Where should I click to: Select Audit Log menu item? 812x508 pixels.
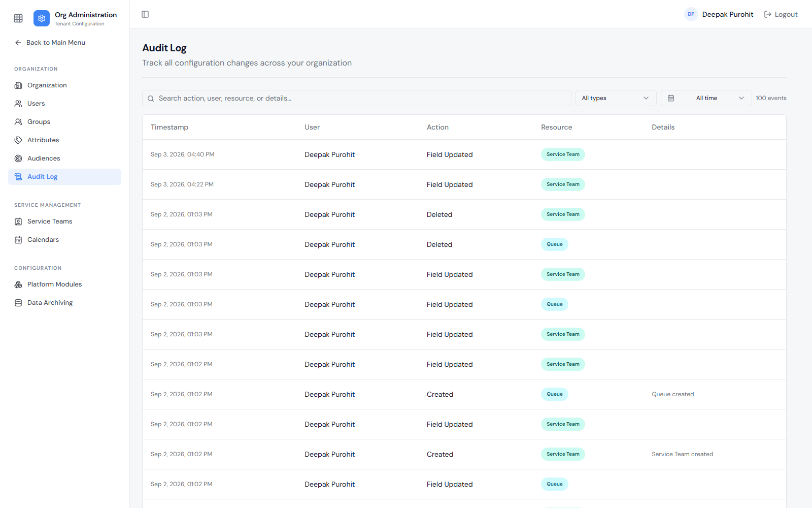(x=64, y=177)
